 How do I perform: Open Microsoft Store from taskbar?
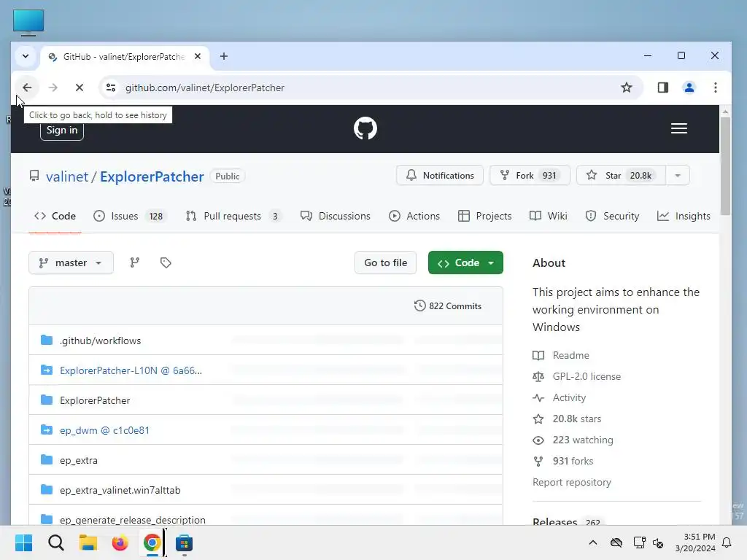184,542
